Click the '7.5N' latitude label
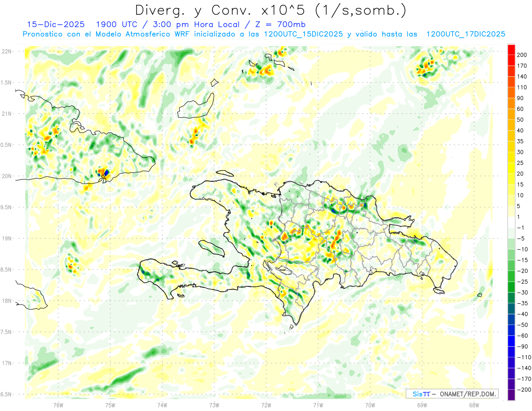Screen dimensions: 532x411 pos(7,332)
